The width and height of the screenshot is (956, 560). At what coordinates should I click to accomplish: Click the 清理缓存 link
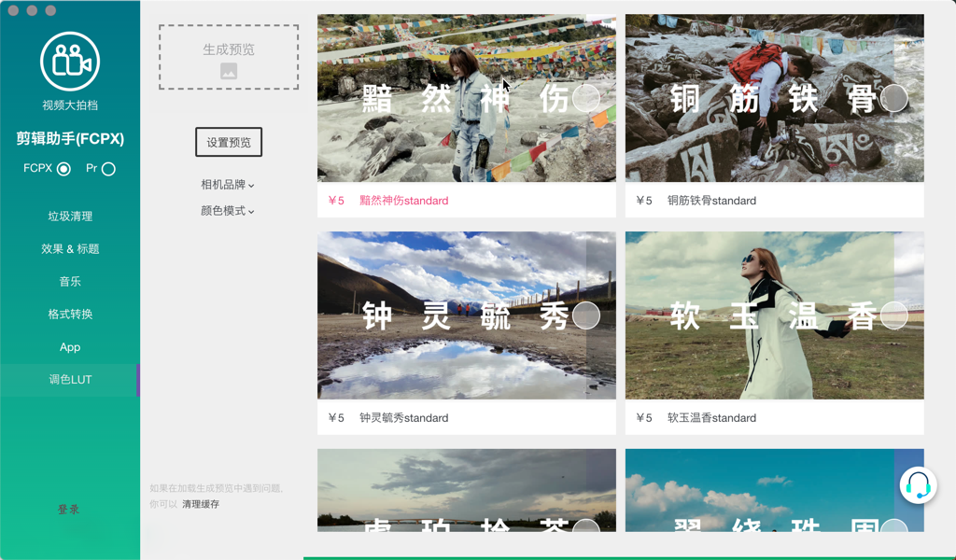[201, 504]
